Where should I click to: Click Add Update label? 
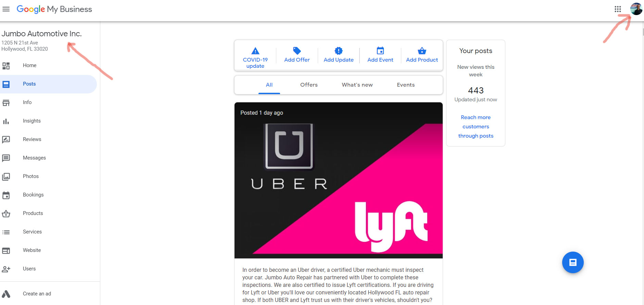tap(339, 60)
